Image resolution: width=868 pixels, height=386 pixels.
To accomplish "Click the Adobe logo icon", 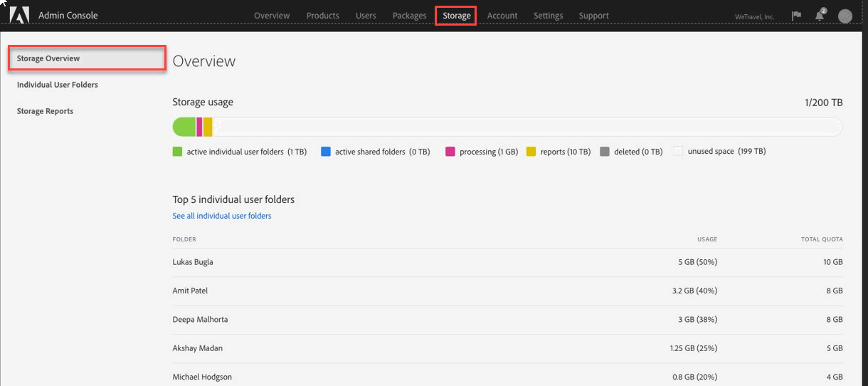I will 19,15.
